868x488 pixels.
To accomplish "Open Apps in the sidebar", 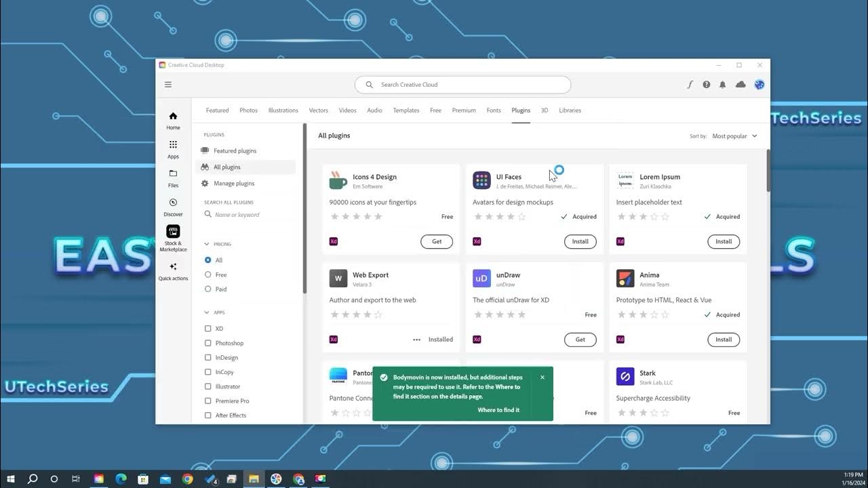I will pyautogui.click(x=173, y=150).
